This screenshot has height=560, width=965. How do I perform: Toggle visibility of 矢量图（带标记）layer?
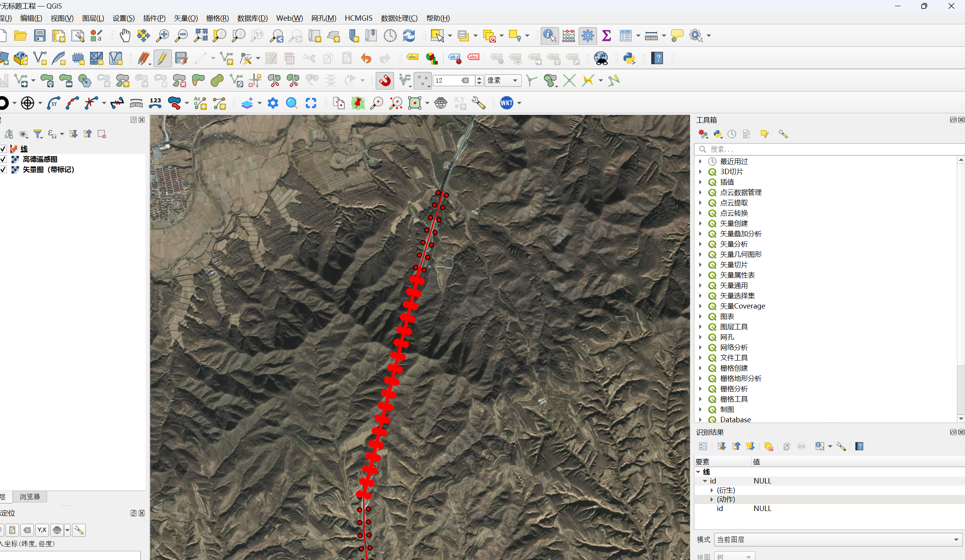pyautogui.click(x=3, y=169)
